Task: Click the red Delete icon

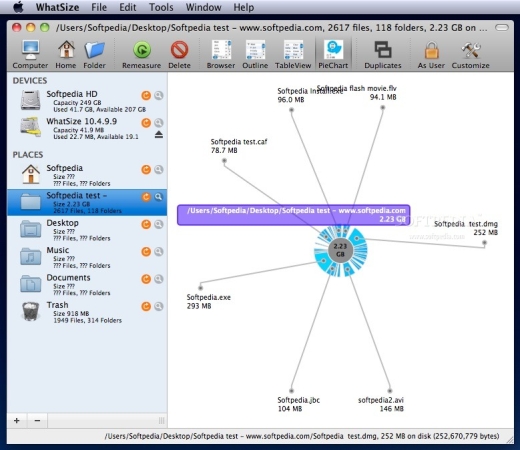Action: (x=179, y=50)
